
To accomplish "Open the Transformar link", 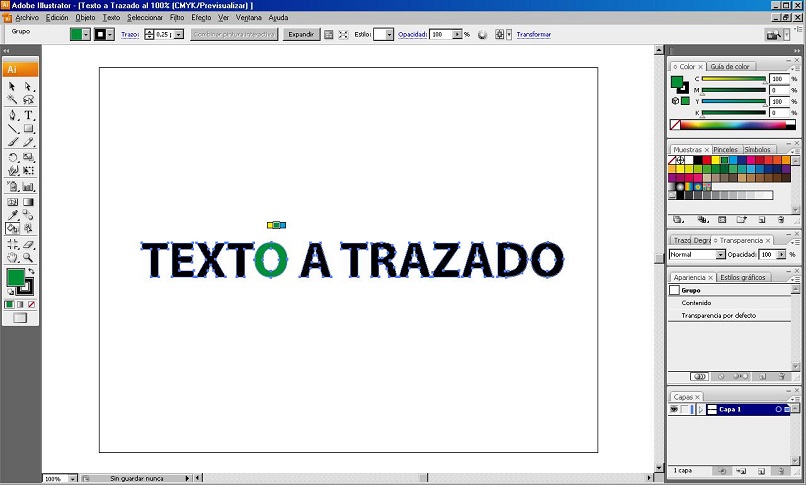I will pyautogui.click(x=534, y=34).
